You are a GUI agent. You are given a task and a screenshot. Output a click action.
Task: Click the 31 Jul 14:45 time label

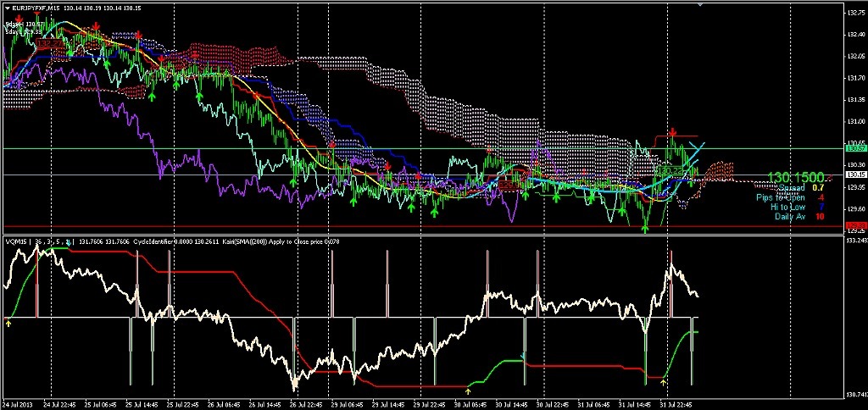635,404
